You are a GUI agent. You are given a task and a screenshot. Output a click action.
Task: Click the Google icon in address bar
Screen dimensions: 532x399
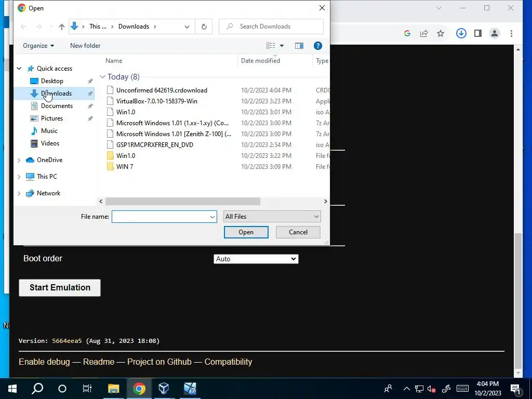click(x=407, y=33)
